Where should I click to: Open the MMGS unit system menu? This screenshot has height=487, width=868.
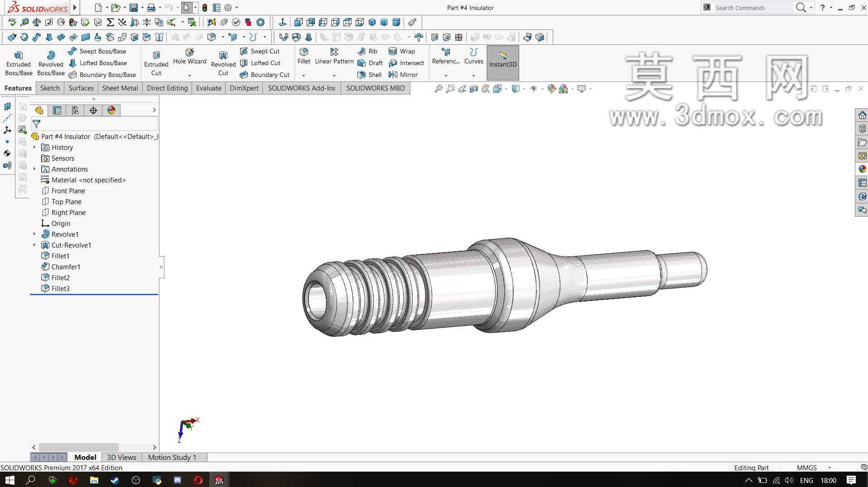pos(813,468)
